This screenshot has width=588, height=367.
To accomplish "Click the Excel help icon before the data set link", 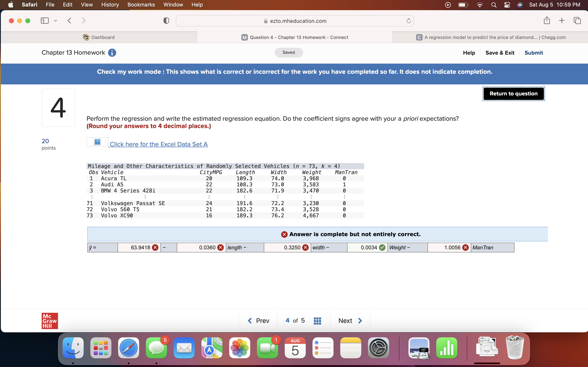I will tap(97, 142).
